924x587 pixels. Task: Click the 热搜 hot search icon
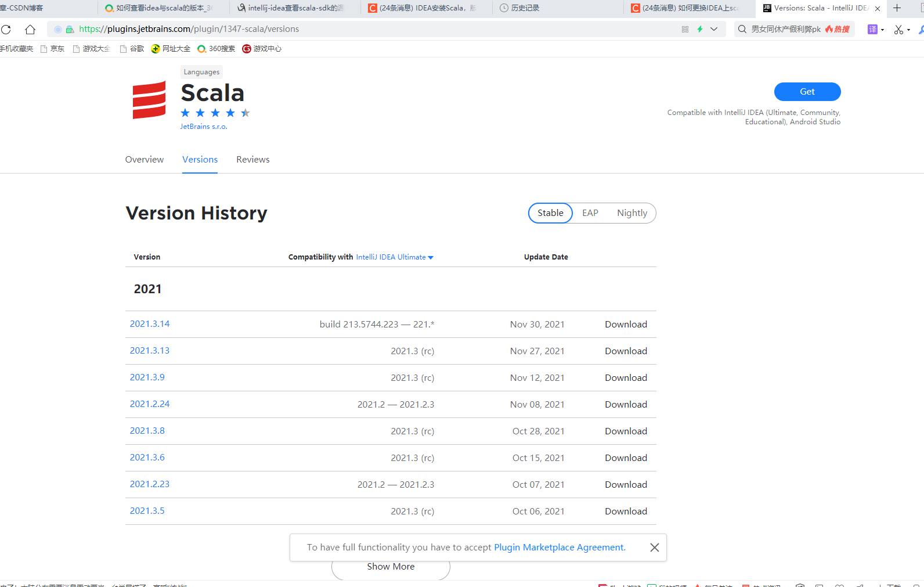point(838,29)
